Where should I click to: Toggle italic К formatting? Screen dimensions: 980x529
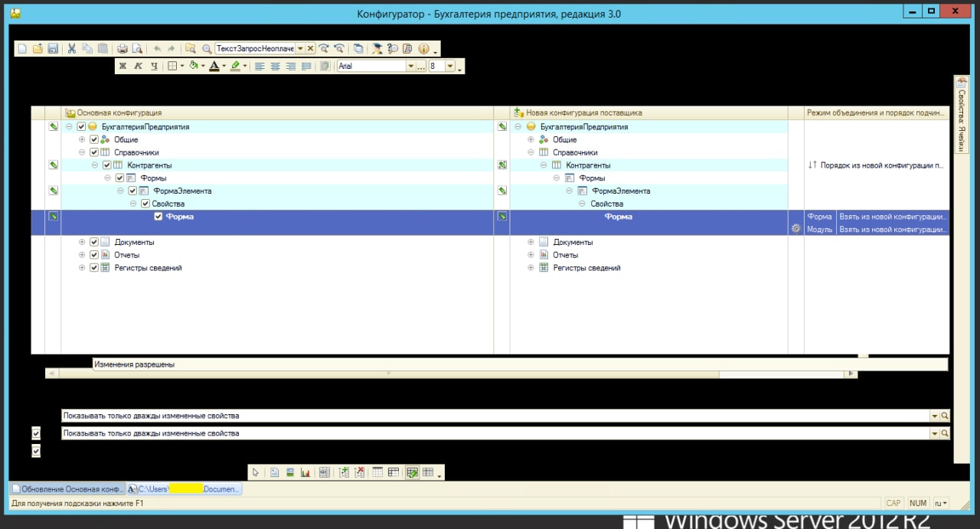point(138,66)
